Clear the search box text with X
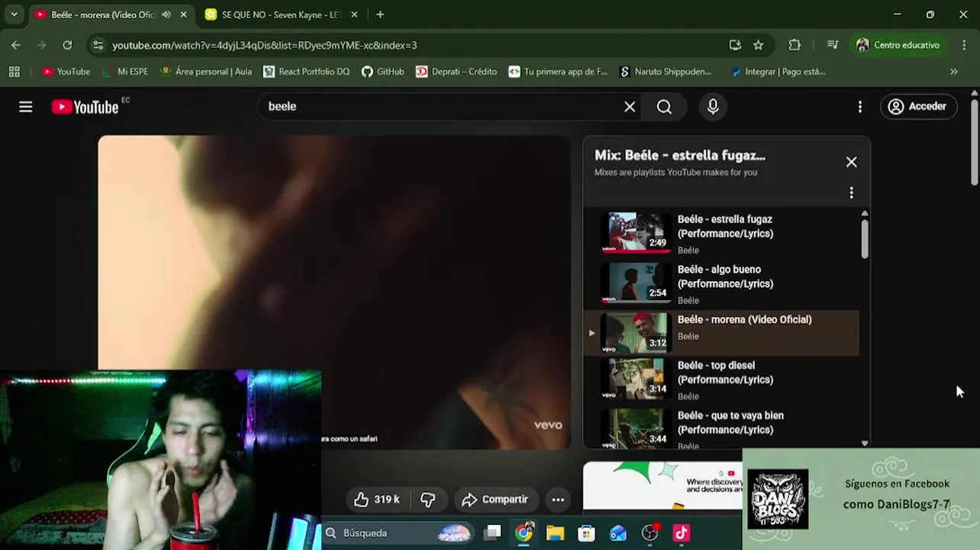 click(630, 107)
